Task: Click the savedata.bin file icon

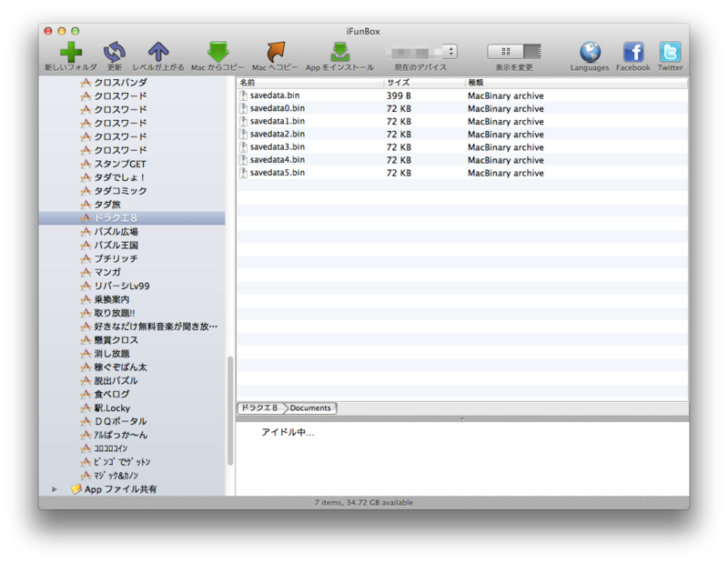Action: (x=243, y=96)
